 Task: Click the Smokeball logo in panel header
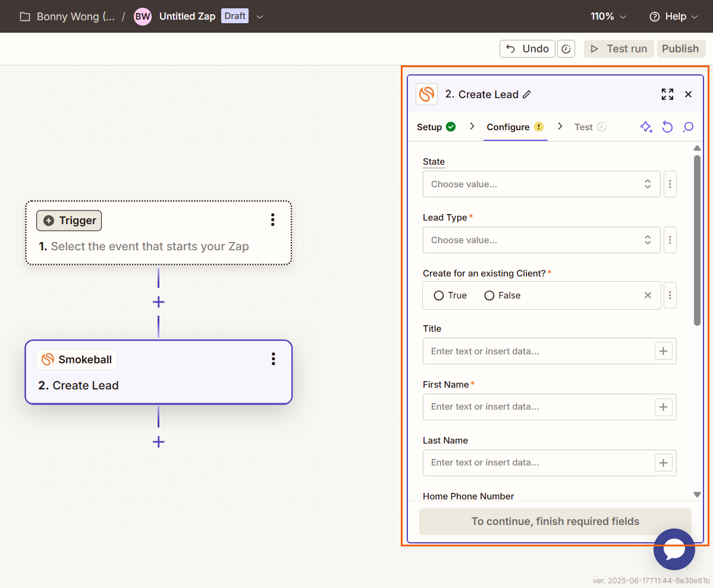(x=426, y=94)
